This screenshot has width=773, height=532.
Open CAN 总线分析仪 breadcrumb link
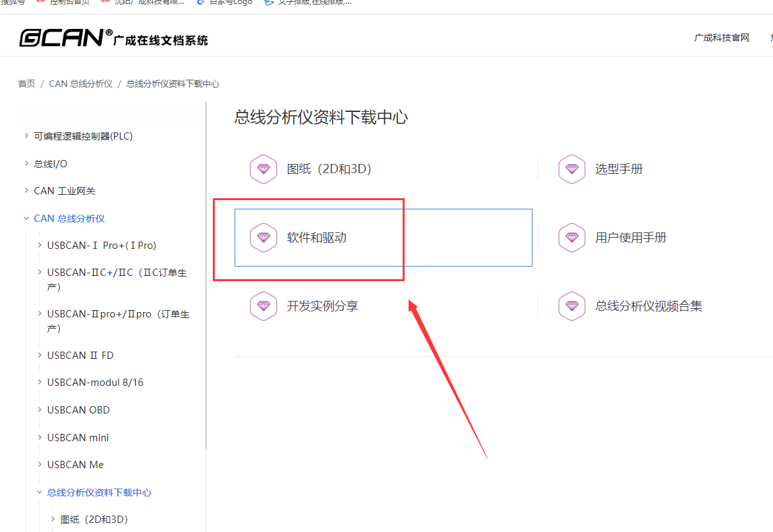click(80, 84)
